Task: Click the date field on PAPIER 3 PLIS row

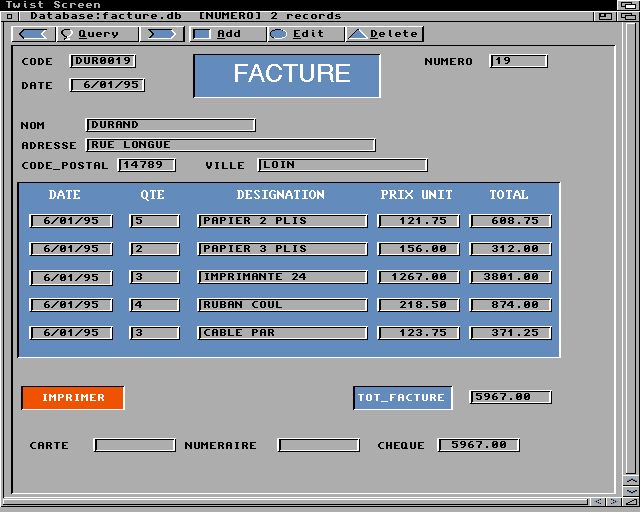Action: click(x=71, y=249)
